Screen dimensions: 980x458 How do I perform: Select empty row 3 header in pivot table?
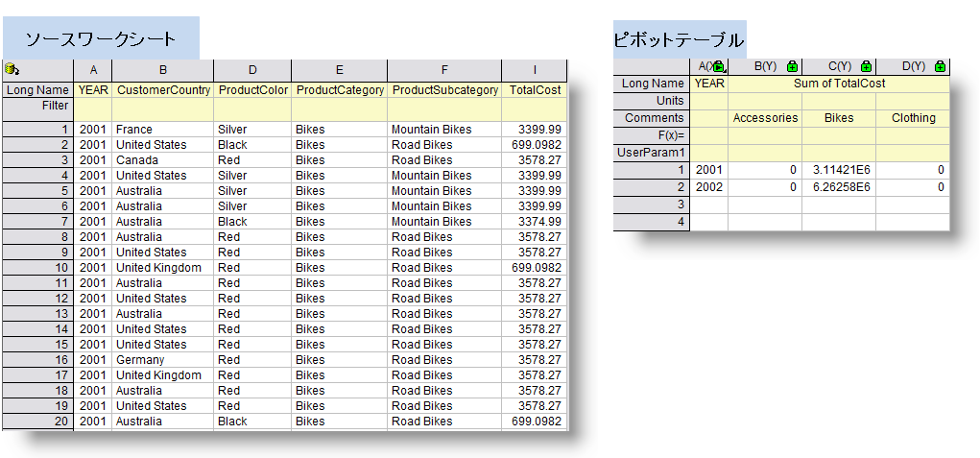coord(652,205)
